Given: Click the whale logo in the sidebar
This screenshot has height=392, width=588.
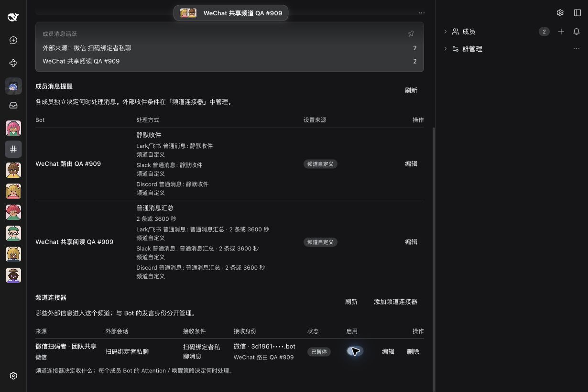Looking at the screenshot, I should pos(13,17).
